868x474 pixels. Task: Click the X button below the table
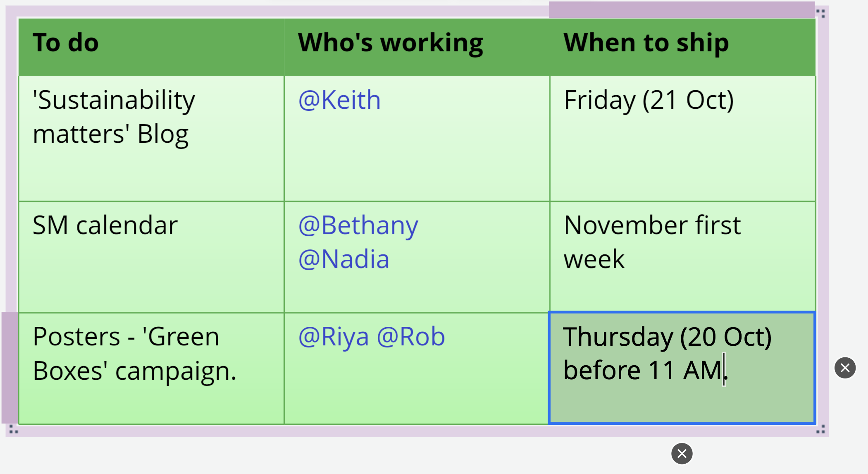(x=682, y=453)
